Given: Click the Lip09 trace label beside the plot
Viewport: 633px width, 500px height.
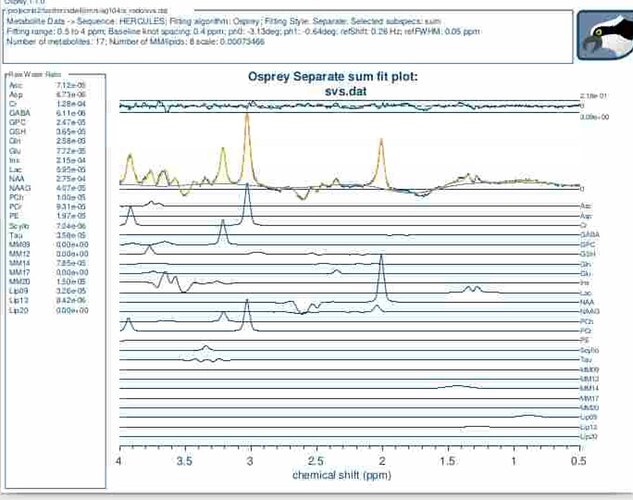Looking at the screenshot, I should (x=589, y=417).
